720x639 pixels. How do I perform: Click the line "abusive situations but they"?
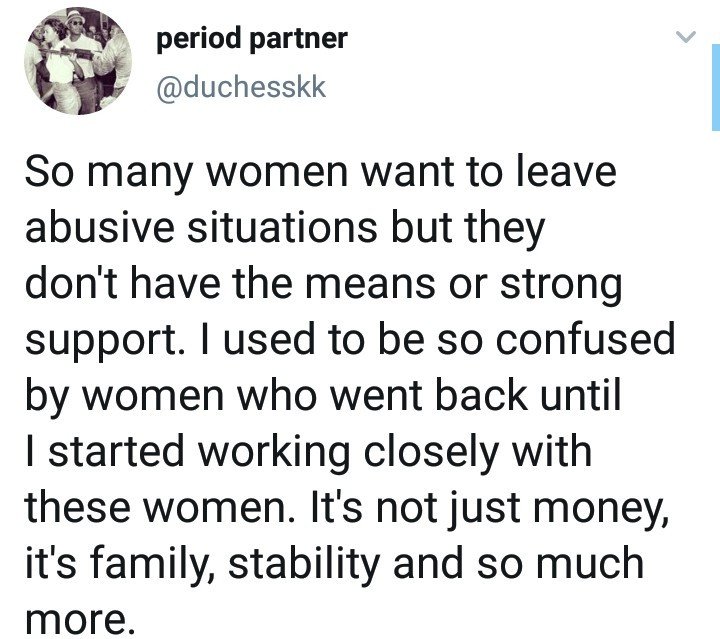click(x=285, y=228)
